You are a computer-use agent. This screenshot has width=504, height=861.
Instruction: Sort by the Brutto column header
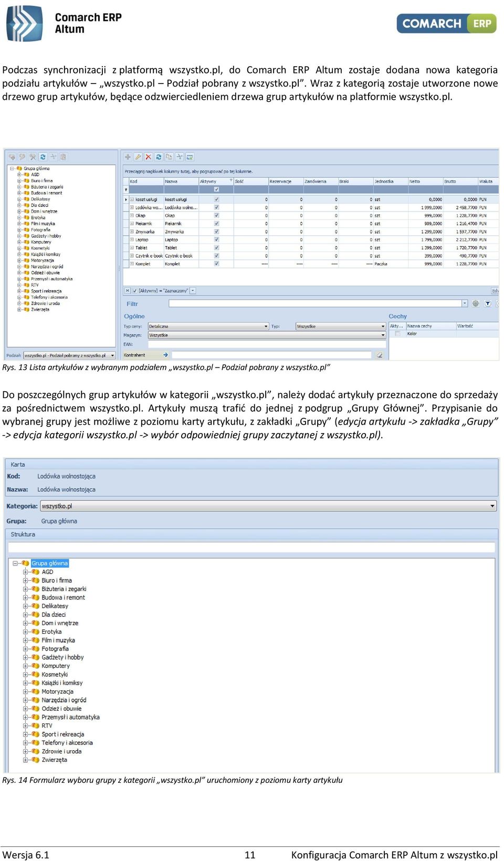(460, 181)
